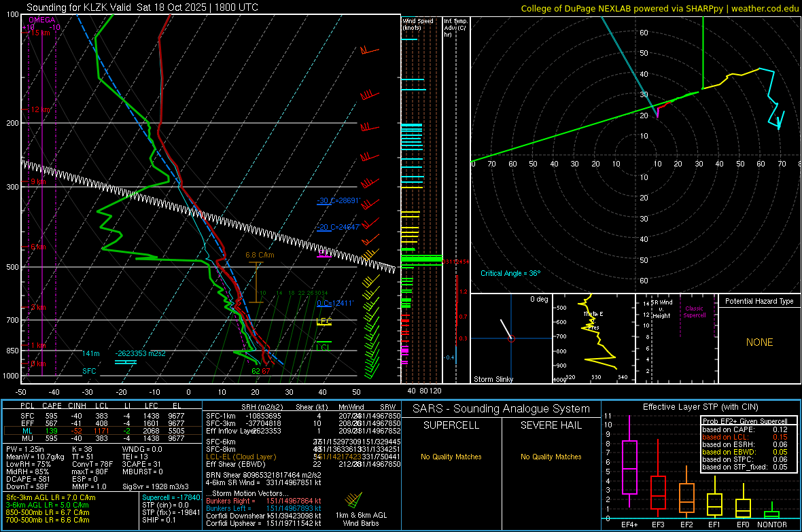The width and height of the screenshot is (802, 532).
Task: Select the 'LCL-EL (Cloud Layer)' row label
Action: click(241, 457)
